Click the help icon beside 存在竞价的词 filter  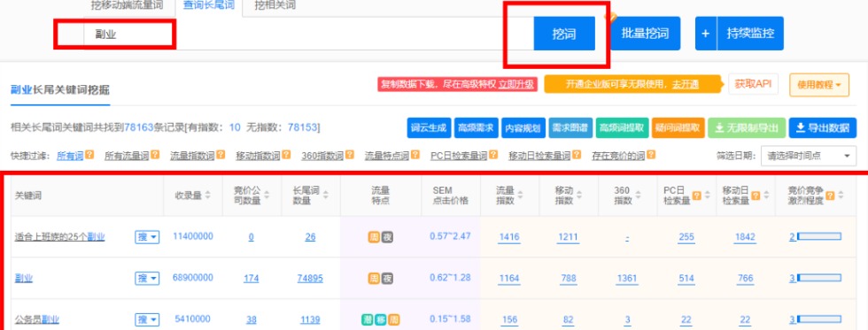click(x=651, y=156)
